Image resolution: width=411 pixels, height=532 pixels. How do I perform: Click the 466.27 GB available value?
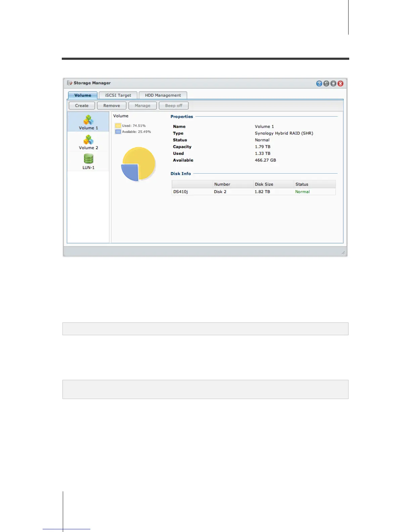pos(266,160)
